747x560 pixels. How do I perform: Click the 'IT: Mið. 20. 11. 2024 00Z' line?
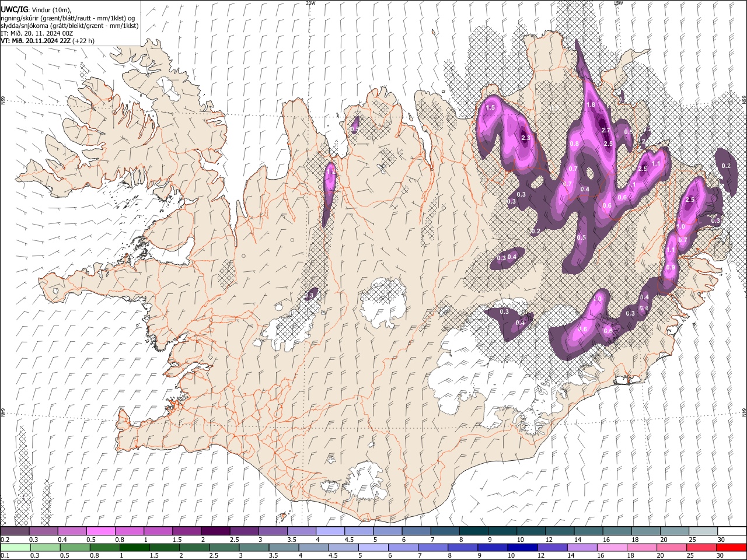click(37, 33)
